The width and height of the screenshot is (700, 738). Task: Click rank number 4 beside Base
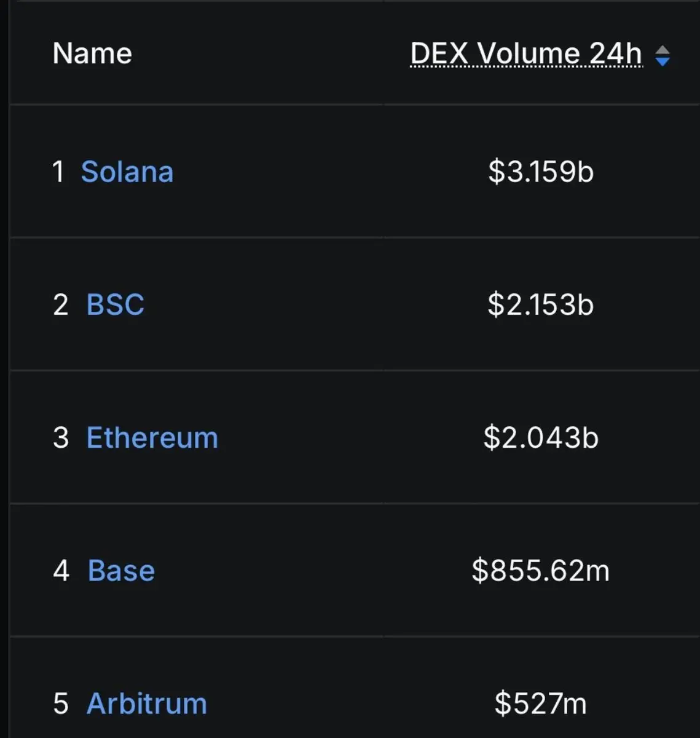[x=61, y=571]
